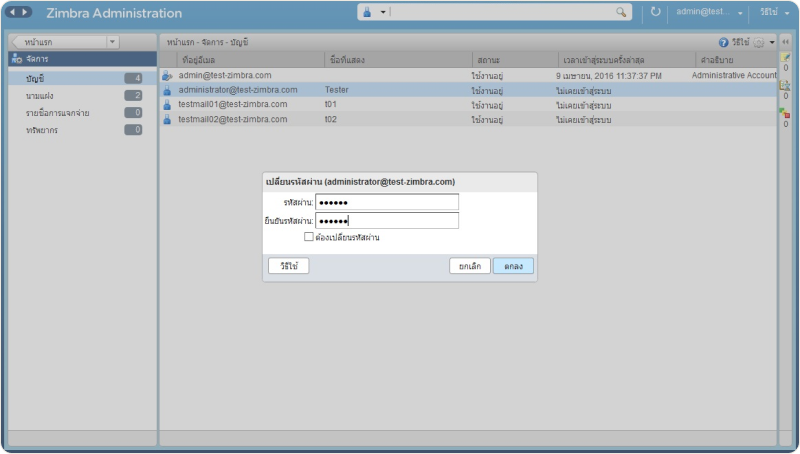
Task: Select the บัญชี accounts tree item
Action: coord(82,78)
